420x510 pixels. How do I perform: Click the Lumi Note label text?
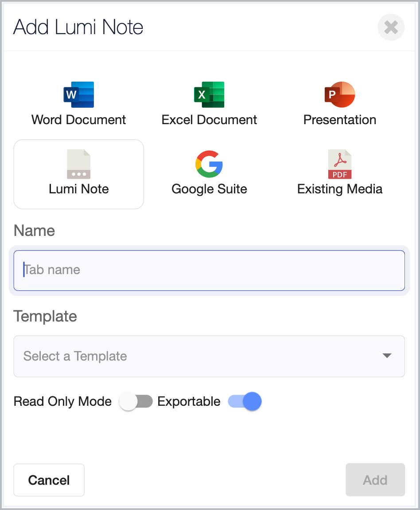[78, 189]
